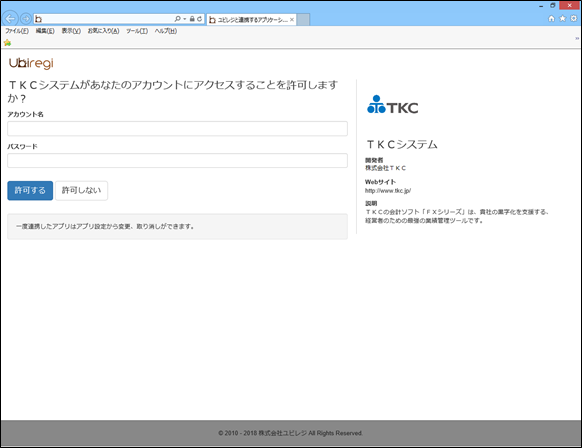Open the お気に入り(A) menu
This screenshot has width=582, height=448.
(x=103, y=31)
